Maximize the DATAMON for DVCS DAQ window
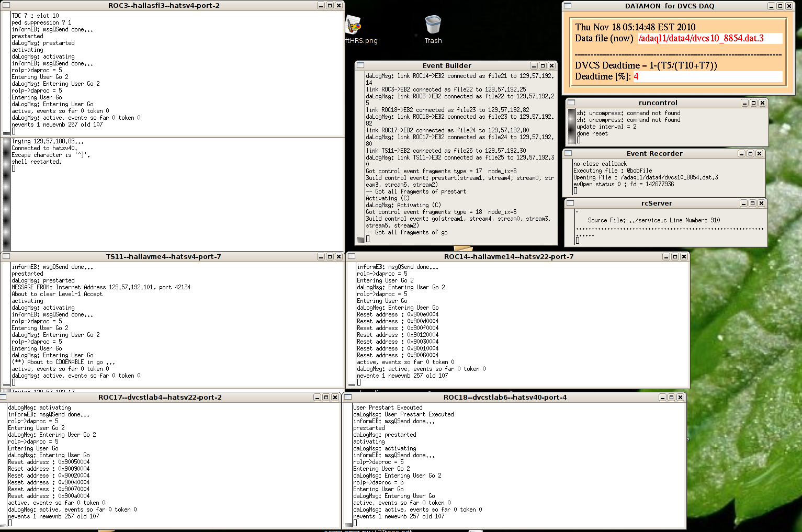 pos(780,6)
